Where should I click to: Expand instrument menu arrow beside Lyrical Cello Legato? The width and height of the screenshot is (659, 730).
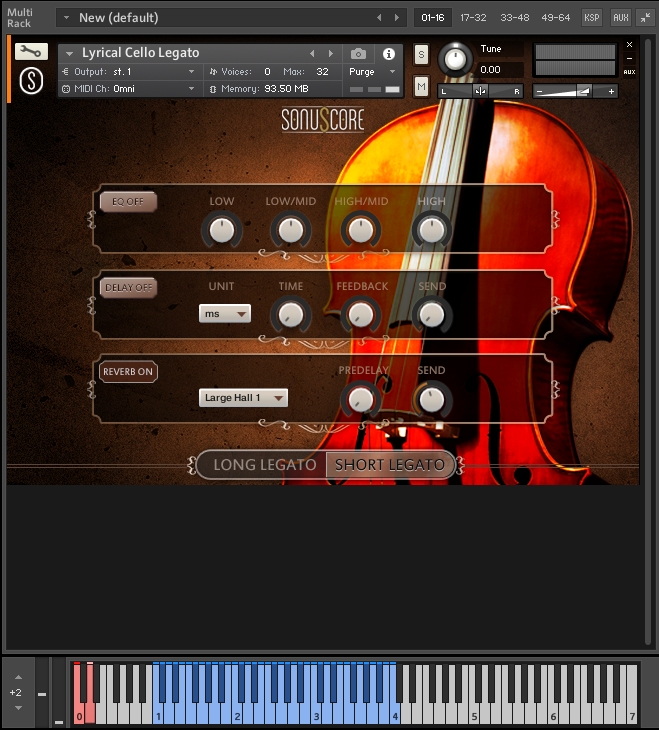[69, 54]
